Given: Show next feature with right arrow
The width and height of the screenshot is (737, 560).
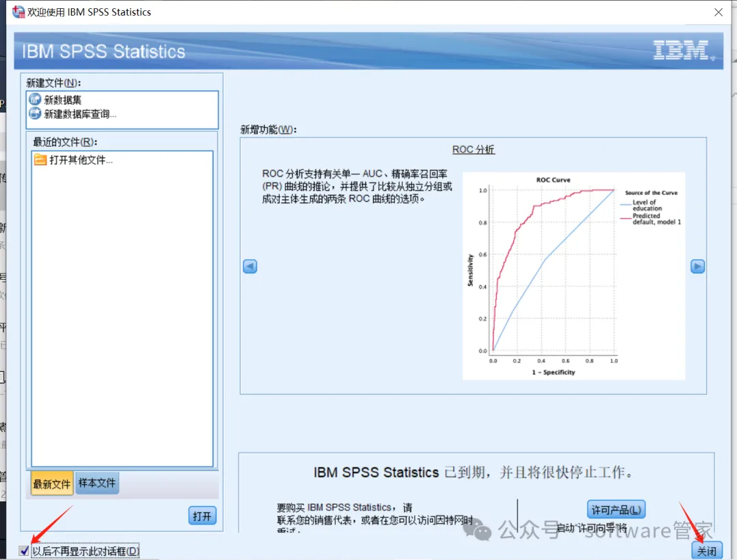Looking at the screenshot, I should pyautogui.click(x=697, y=267).
